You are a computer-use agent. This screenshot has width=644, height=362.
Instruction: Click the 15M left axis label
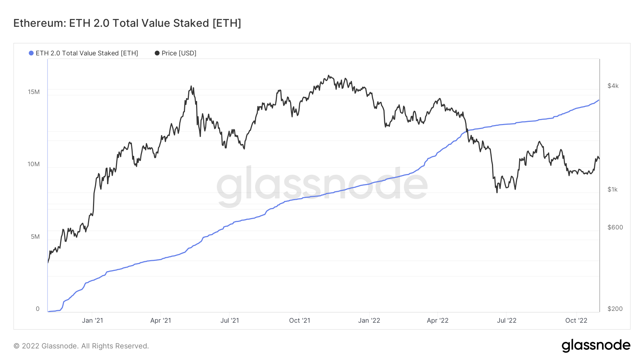34,92
